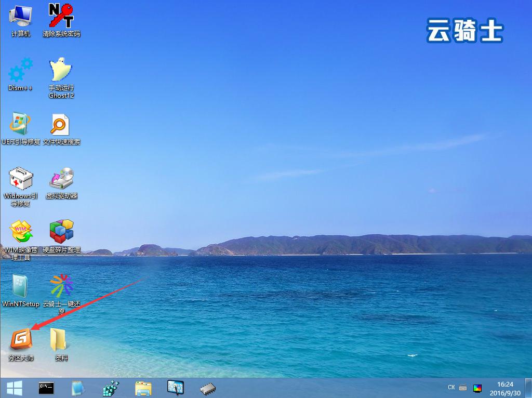Open File Explorer from taskbar
This screenshot has width=532, height=398.
pyautogui.click(x=143, y=389)
